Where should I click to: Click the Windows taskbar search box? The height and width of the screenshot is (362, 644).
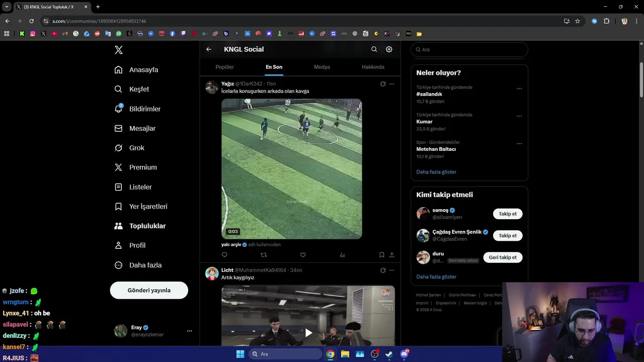tap(286, 354)
